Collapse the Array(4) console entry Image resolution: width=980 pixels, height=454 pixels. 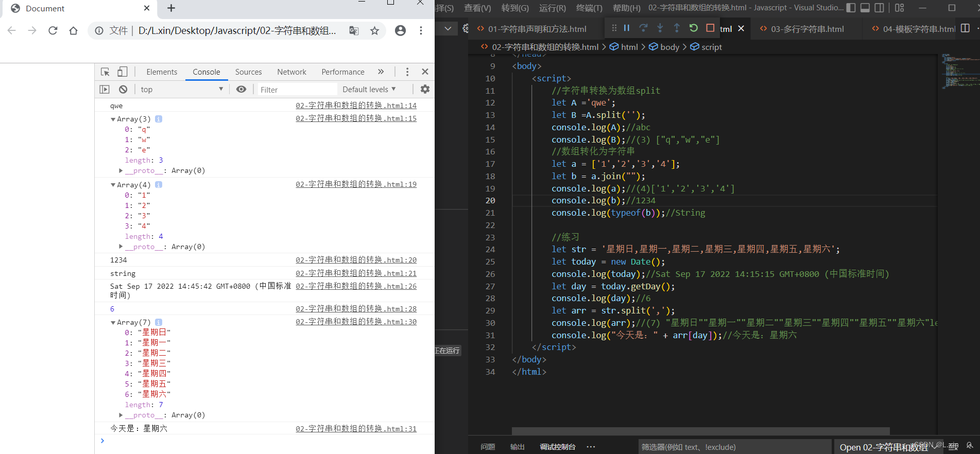click(113, 185)
